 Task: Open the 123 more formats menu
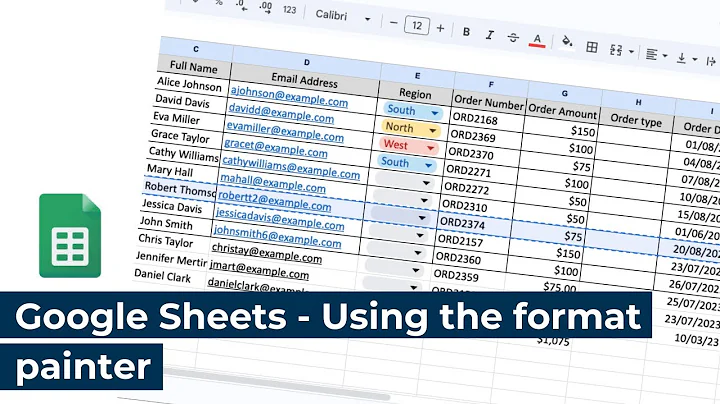point(289,10)
